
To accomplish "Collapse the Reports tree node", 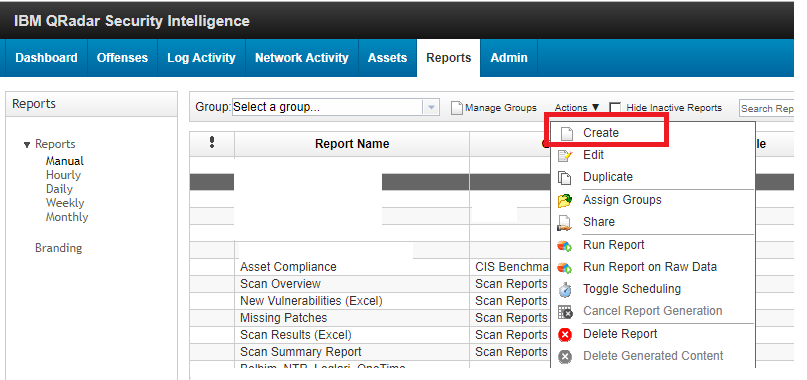I will point(27,145).
